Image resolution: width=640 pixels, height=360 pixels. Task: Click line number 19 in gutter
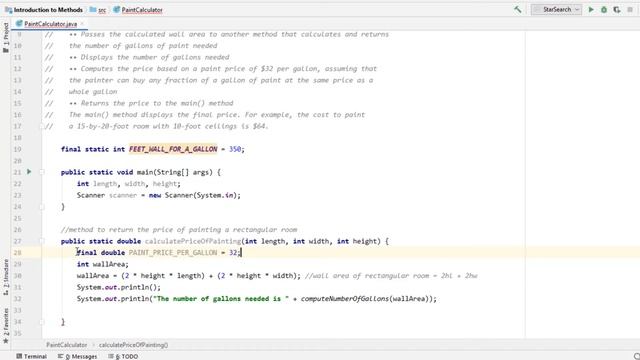tap(17, 149)
